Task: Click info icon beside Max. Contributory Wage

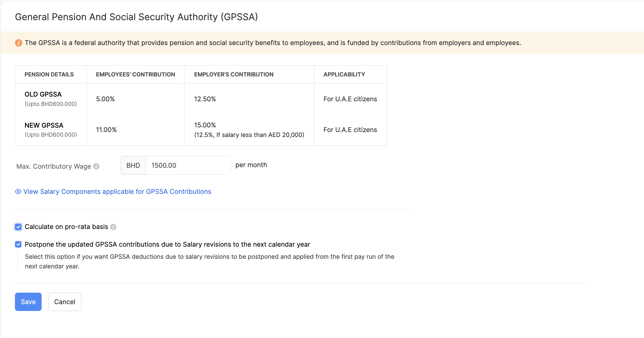Action: [x=96, y=167]
